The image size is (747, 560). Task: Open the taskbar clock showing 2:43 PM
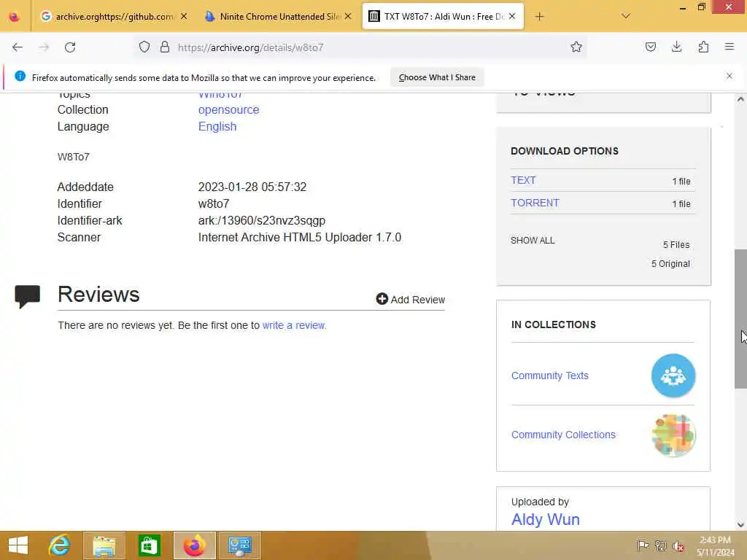tap(715, 545)
